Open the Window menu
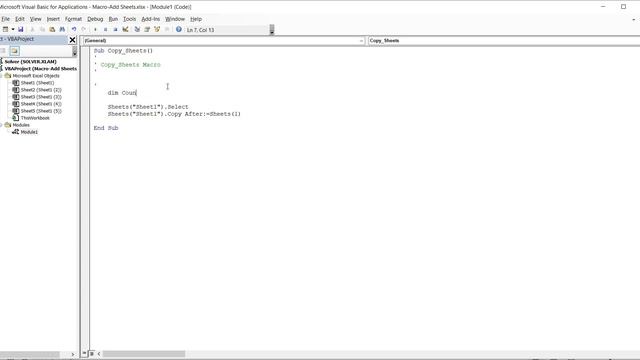The image size is (640, 360). click(175, 19)
